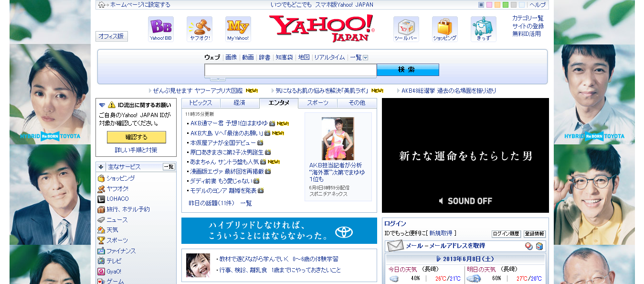Click the オフィス版 button
This screenshot has height=284, width=644.
click(112, 36)
